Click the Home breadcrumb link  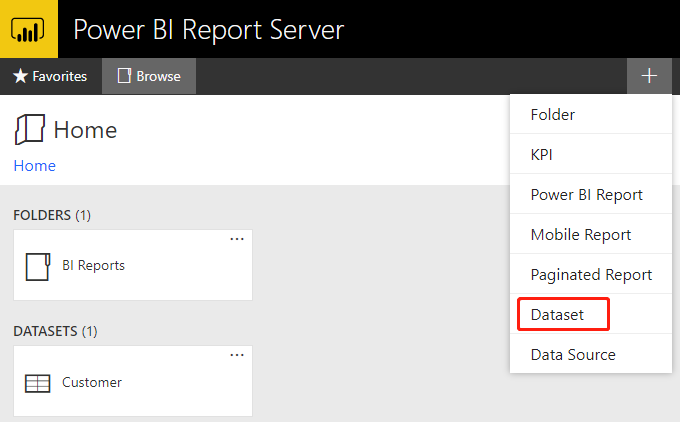pyautogui.click(x=35, y=166)
